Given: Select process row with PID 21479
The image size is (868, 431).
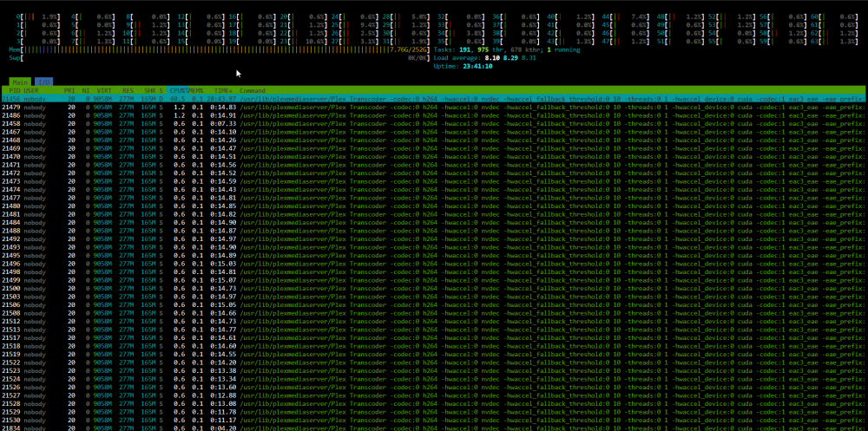Looking at the screenshot, I should coord(434,107).
